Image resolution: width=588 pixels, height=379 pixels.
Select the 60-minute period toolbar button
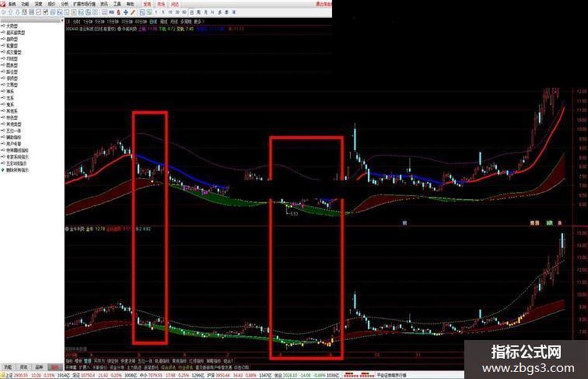[x=184, y=12]
